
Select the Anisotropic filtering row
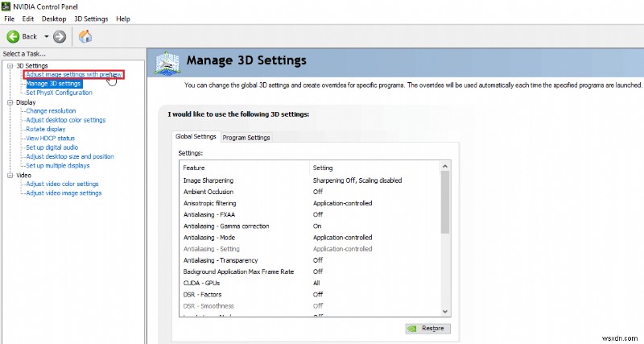coord(310,203)
